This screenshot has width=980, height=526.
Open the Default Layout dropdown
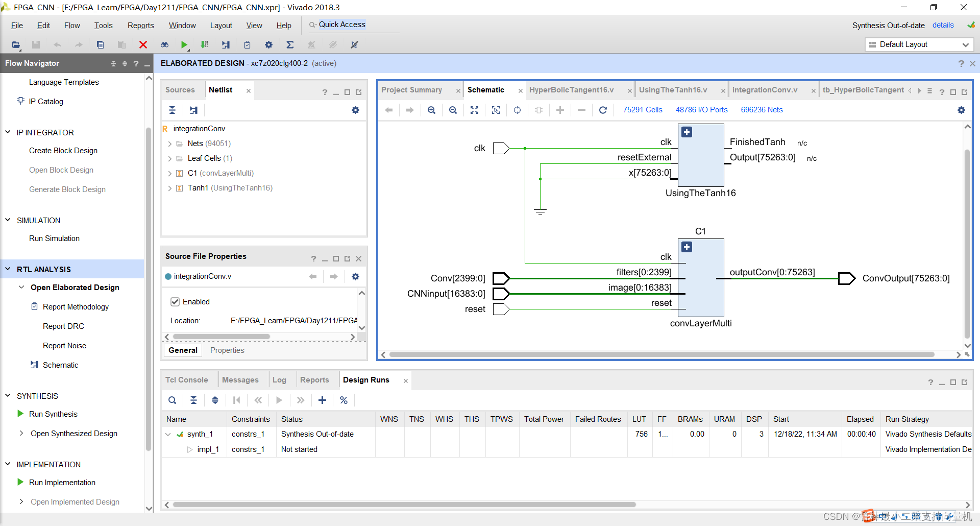pyautogui.click(x=919, y=44)
